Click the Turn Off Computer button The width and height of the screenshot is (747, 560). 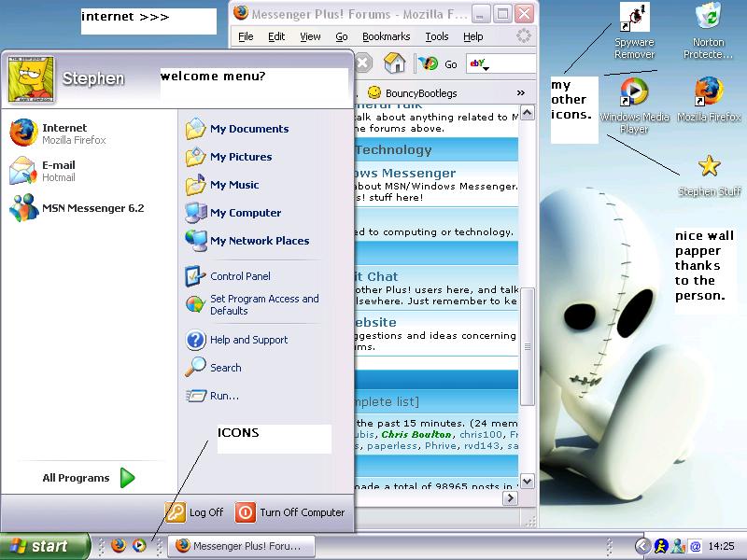[290, 512]
